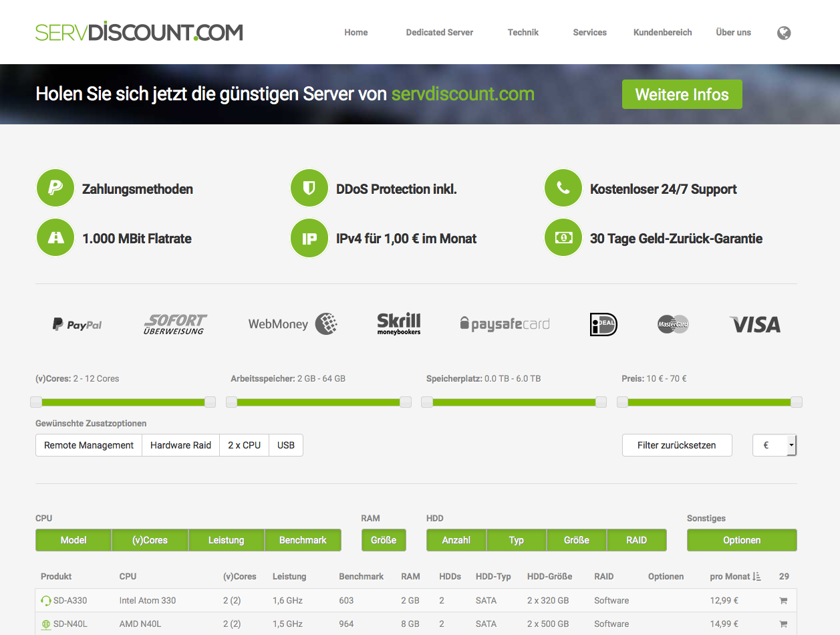The image size is (840, 635).
Task: Open the Kundenbereich menu
Action: click(663, 32)
